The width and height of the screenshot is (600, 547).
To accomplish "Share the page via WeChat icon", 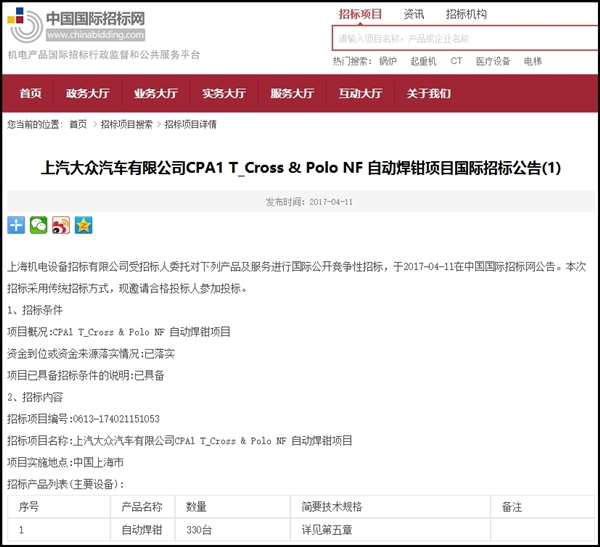I will tap(38, 225).
